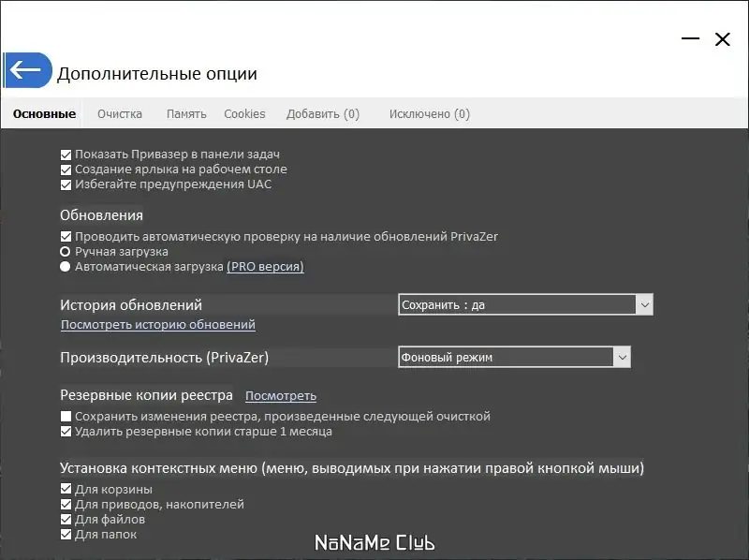Uncheck context menu 'Для корзины' option
749x560 pixels.
click(x=66, y=490)
